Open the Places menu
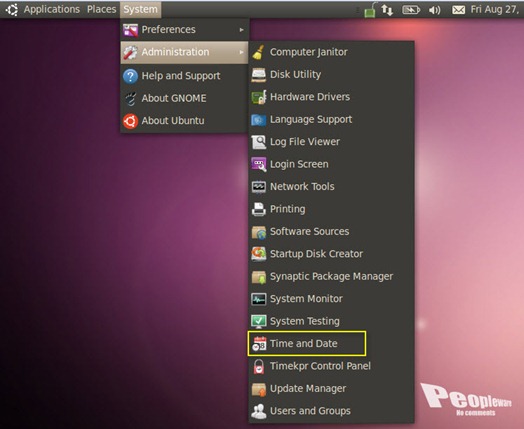 coord(101,9)
